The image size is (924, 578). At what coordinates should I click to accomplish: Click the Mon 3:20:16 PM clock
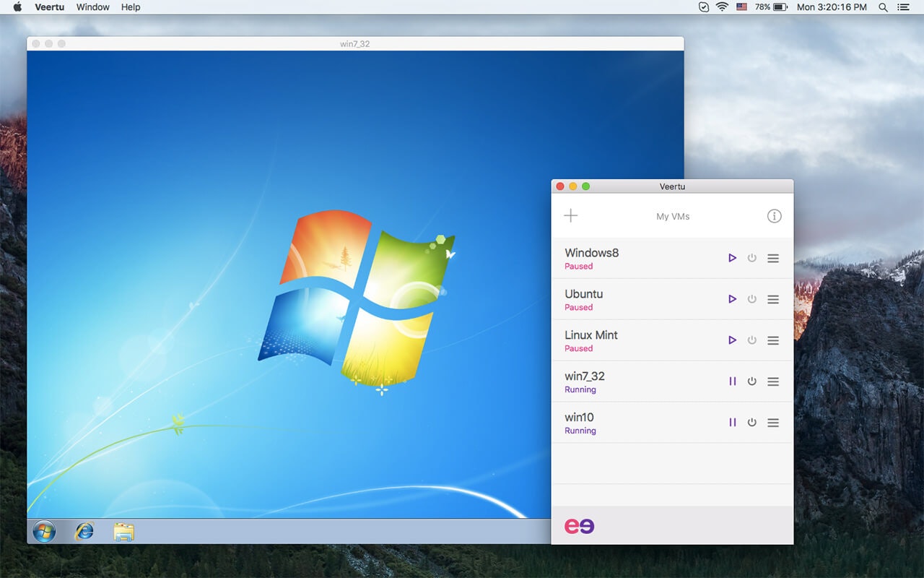tap(832, 7)
